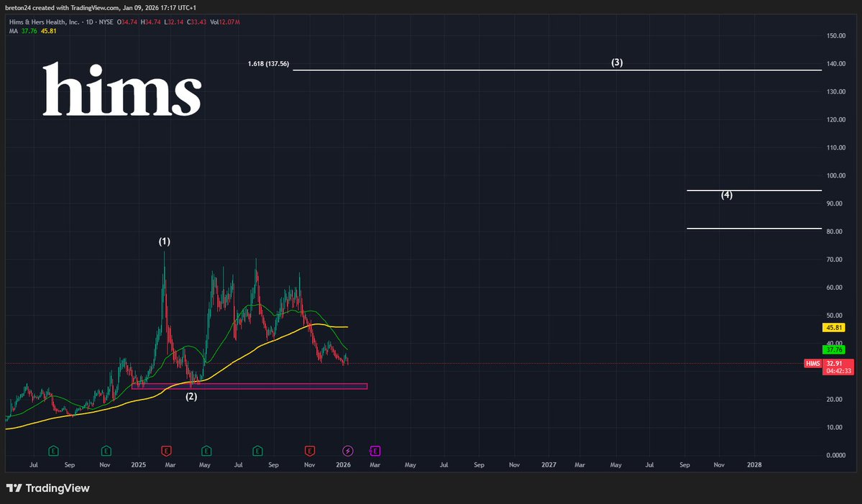Viewport: 862px width, 504px height.
Task: Select the short horizontal line above the (4) label
Action: click(x=754, y=190)
